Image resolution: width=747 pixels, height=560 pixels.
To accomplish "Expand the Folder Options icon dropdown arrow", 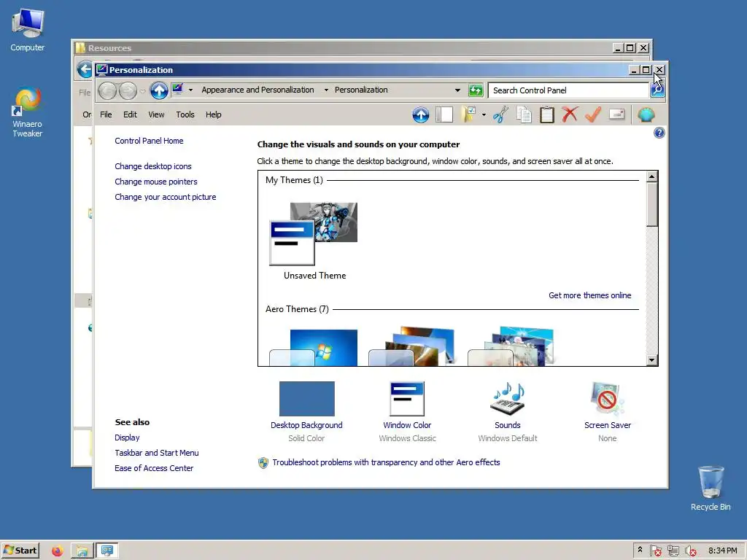I will click(484, 114).
